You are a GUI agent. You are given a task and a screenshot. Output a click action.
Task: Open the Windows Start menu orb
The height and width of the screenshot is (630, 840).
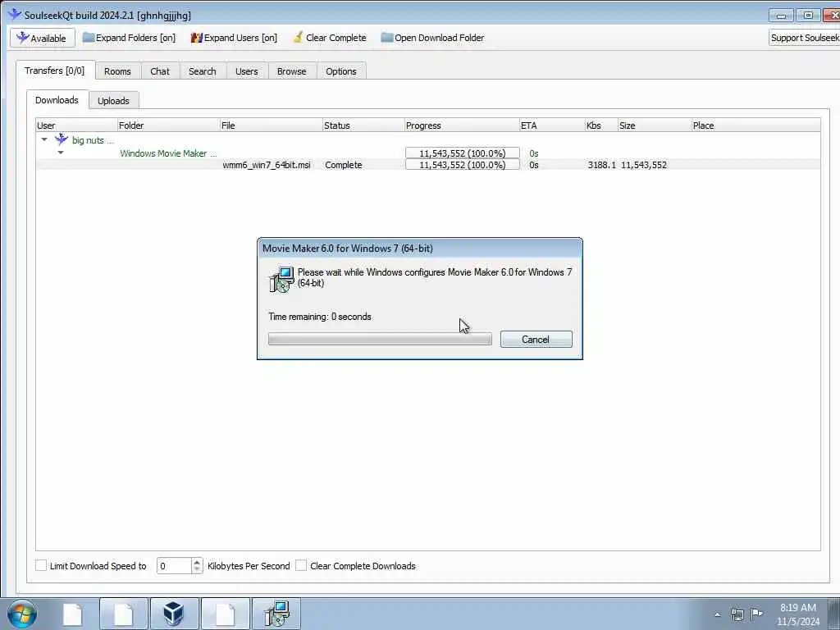point(22,614)
